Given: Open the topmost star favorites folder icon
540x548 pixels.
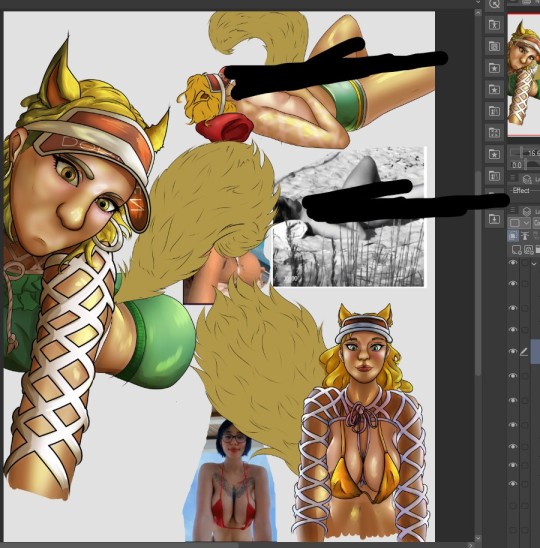Looking at the screenshot, I should point(494,68).
